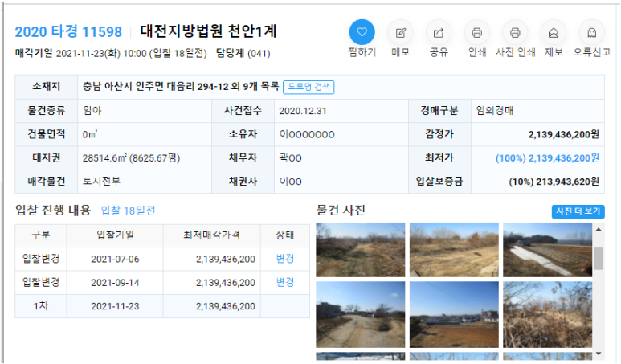Open the third photo with white tarp

pyautogui.click(x=547, y=250)
